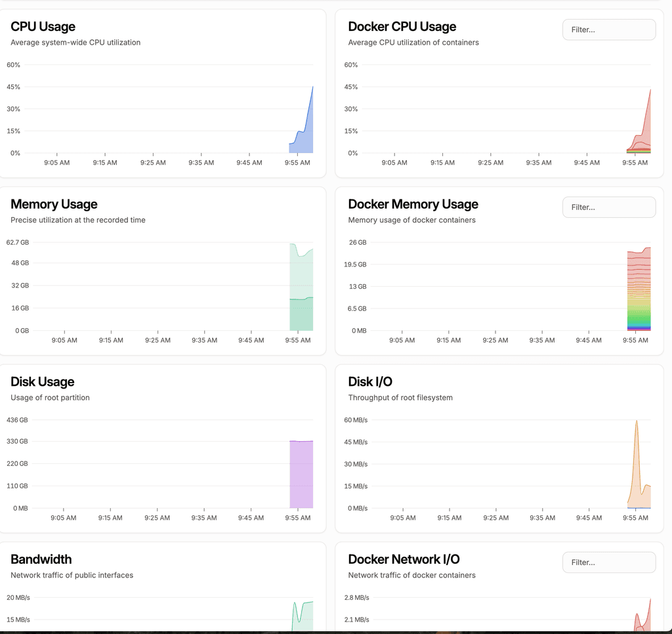This screenshot has height=634, width=672.
Task: Click the CPU Usage card title
Action: tap(43, 27)
